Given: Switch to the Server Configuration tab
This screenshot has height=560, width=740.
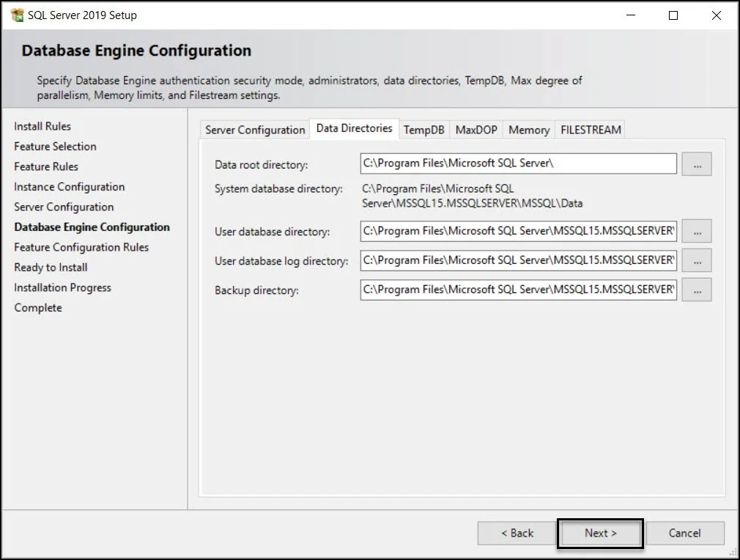Looking at the screenshot, I should tap(255, 130).
